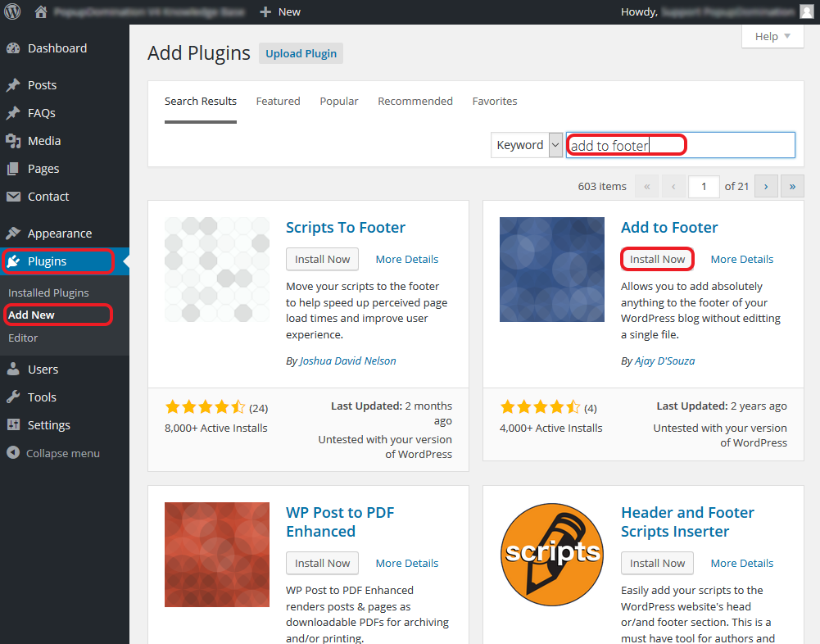
Task: Click the current page number field
Action: (704, 186)
